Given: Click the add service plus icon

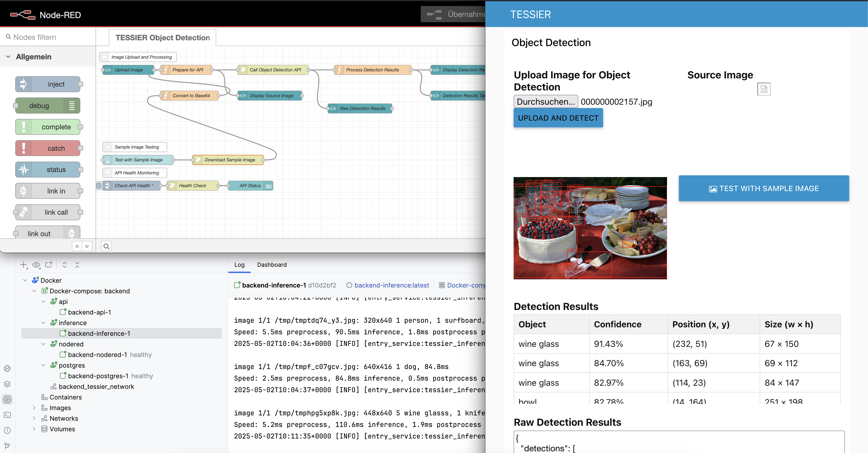Looking at the screenshot, I should pyautogui.click(x=24, y=265).
